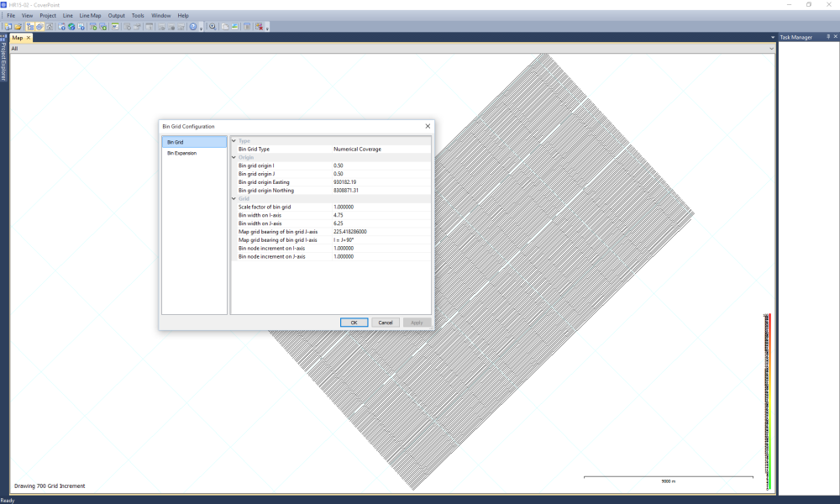The height and width of the screenshot is (504, 840).
Task: Collapse the Grid property group
Action: (x=234, y=198)
